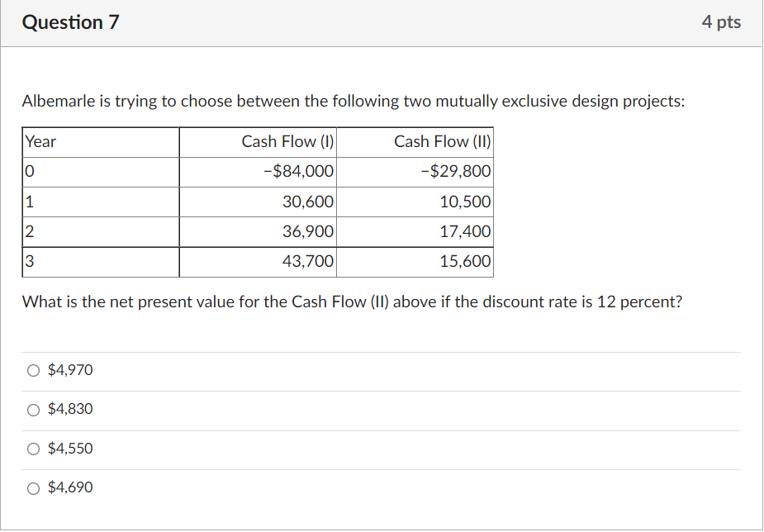Screen dimensions: 764x532
Task: Click the Year column header cell
Action: click(x=40, y=141)
